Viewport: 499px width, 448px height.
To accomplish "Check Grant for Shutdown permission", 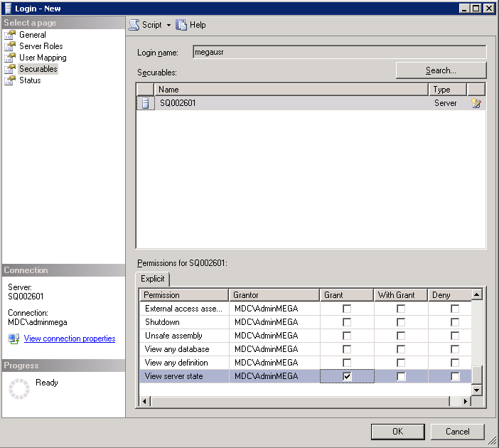I will click(347, 322).
